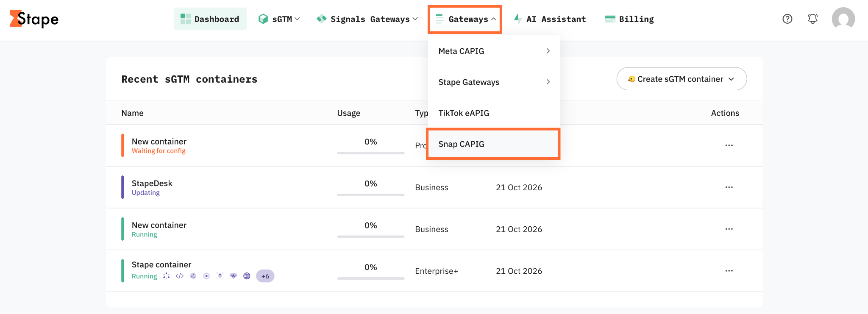This screenshot has width=868, height=314.
Task: Show the +6 more power-ups badge
Action: (x=265, y=276)
